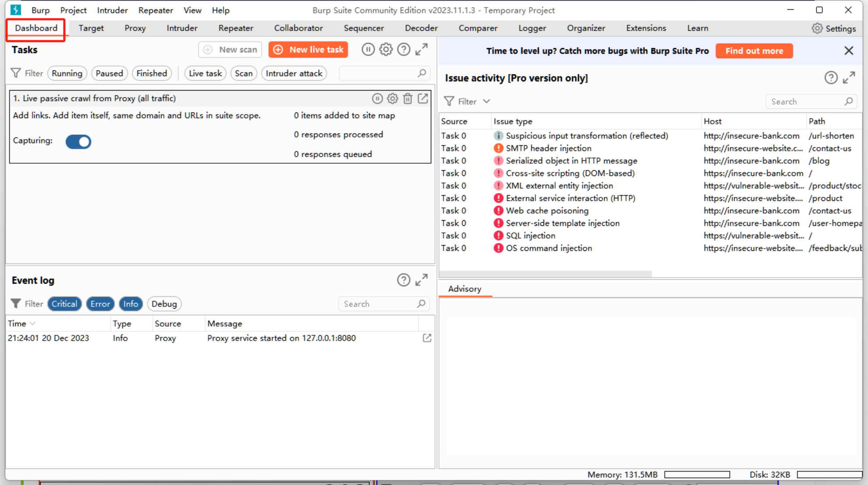Expand the Event log panel
The height and width of the screenshot is (485, 868).
click(x=422, y=280)
